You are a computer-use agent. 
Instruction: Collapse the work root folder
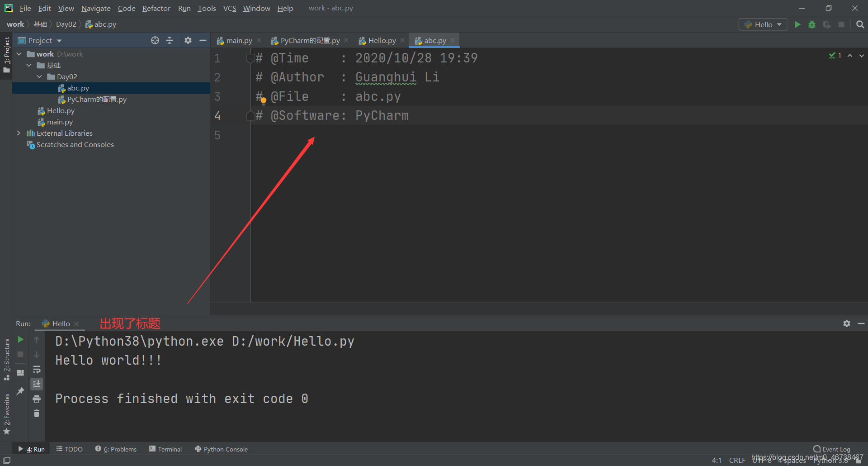pos(19,54)
